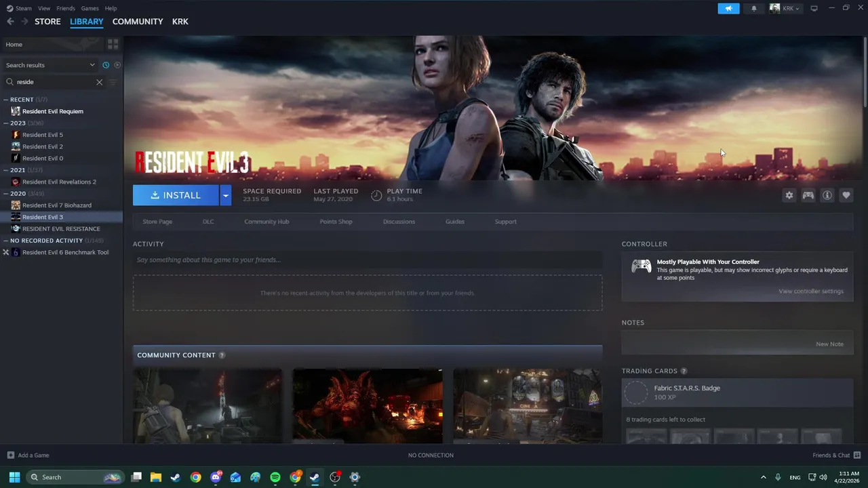This screenshot has width=868, height=488.
Task: Open the Games menu
Action: pyautogui.click(x=90, y=8)
